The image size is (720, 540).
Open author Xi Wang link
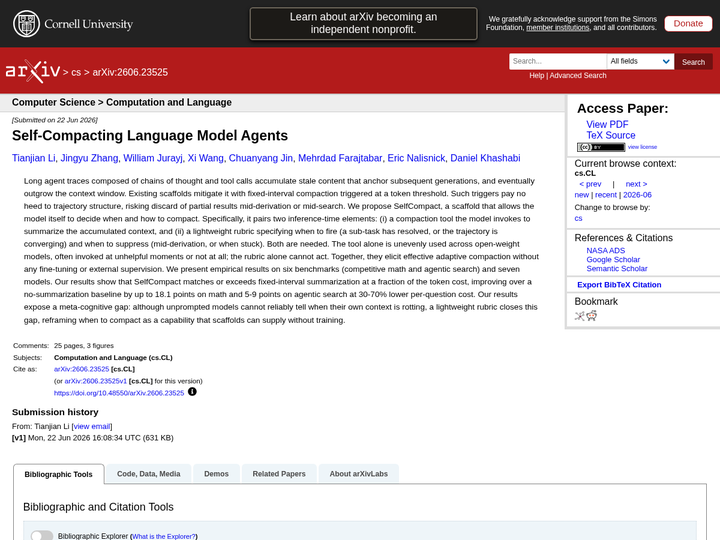click(x=205, y=158)
